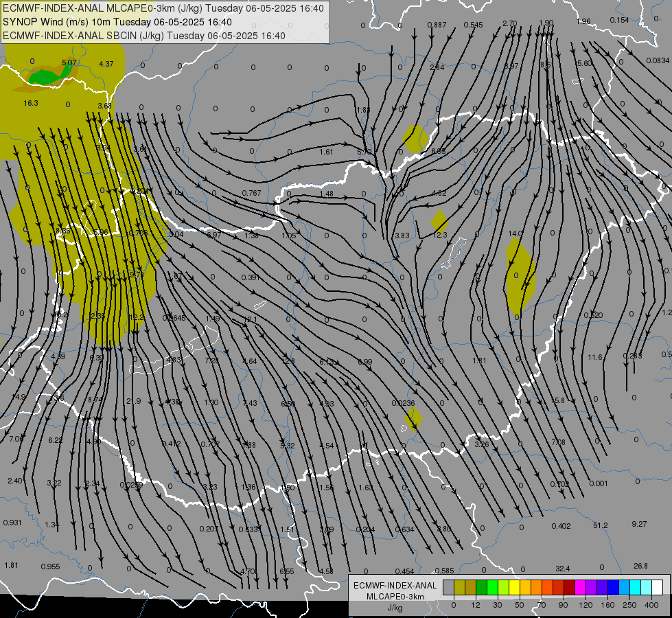The width and height of the screenshot is (672, 618).
Task: Click the map value 4.37
Action: (x=106, y=64)
